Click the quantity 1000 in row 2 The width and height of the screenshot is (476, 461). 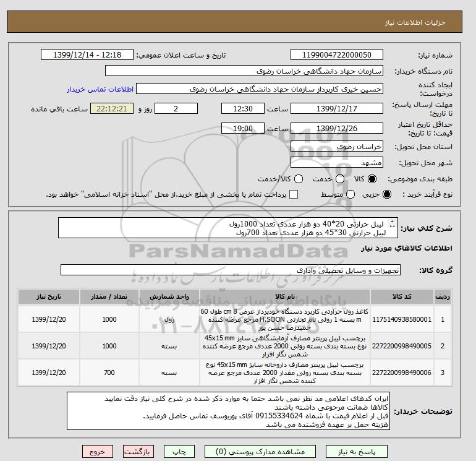pyautogui.click(x=109, y=346)
